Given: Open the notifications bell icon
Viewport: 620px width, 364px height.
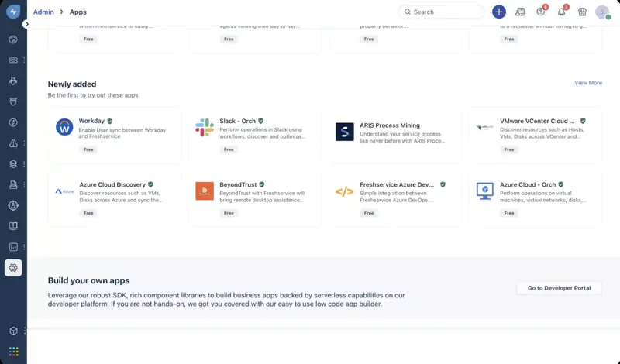Looking at the screenshot, I should 561,12.
